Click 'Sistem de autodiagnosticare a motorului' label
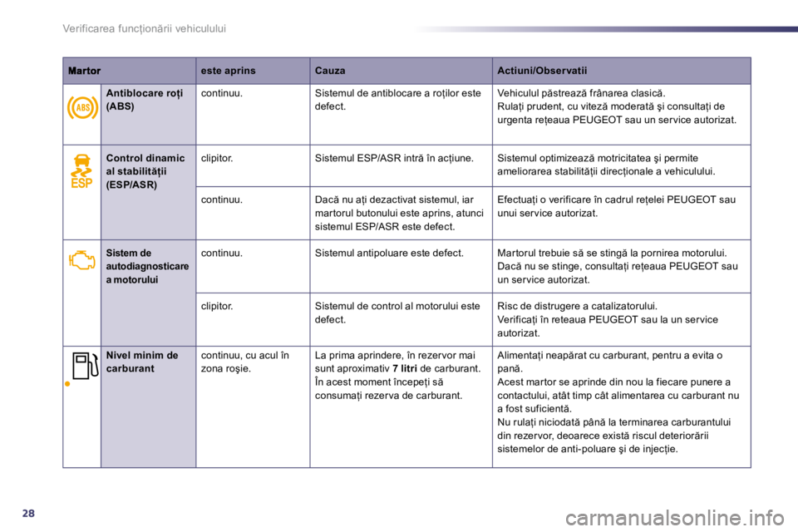This screenshot has width=798, height=532. pos(148,266)
